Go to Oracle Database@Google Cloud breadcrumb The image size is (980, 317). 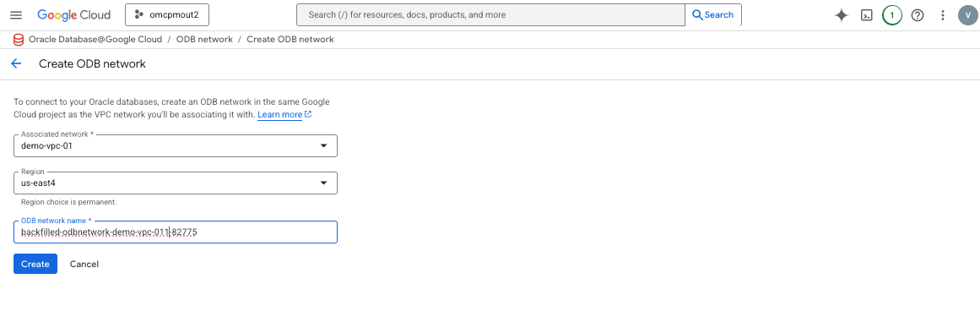click(x=95, y=40)
